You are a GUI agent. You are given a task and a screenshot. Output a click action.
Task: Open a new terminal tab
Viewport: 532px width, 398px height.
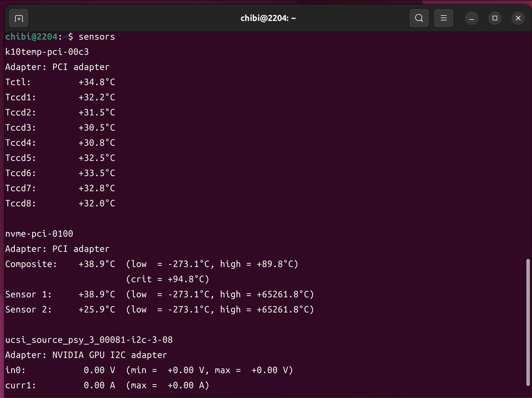point(19,18)
